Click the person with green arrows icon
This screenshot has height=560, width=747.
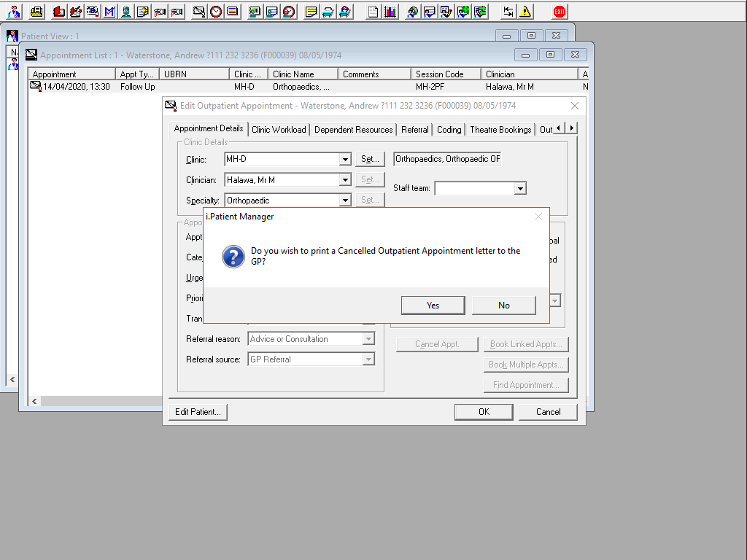pyautogui.click(x=480, y=12)
